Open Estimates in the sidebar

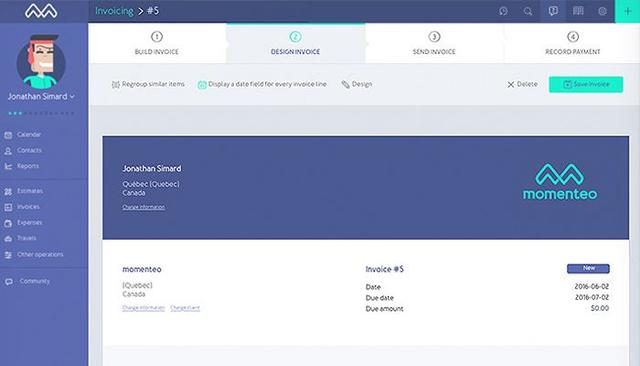[x=30, y=191]
